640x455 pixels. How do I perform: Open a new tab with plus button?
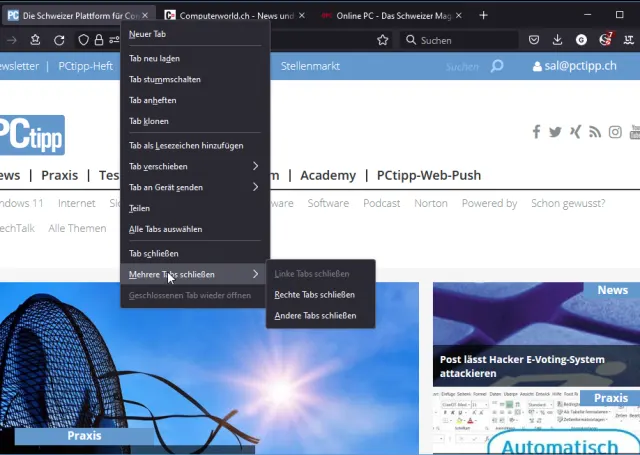(483, 16)
